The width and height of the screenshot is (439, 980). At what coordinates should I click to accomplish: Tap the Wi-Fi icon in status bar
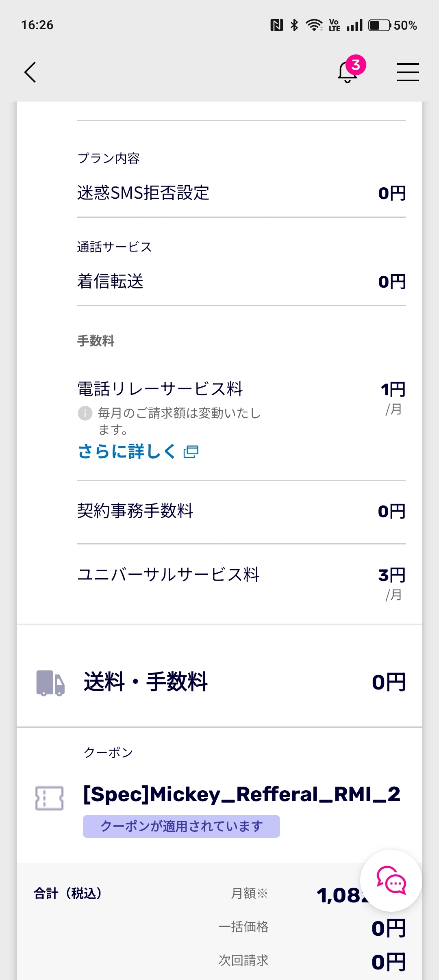point(314,25)
